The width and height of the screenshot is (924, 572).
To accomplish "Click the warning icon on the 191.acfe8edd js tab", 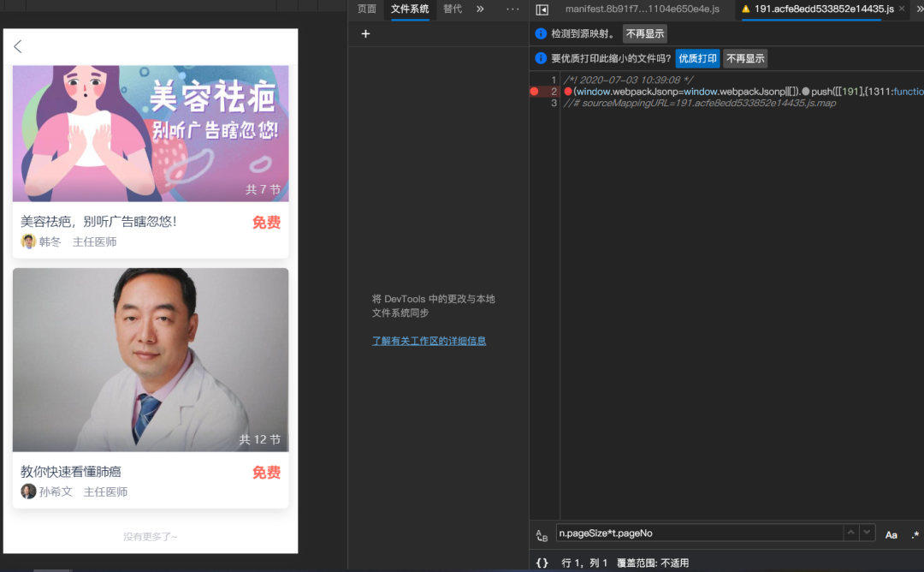I will pyautogui.click(x=745, y=9).
